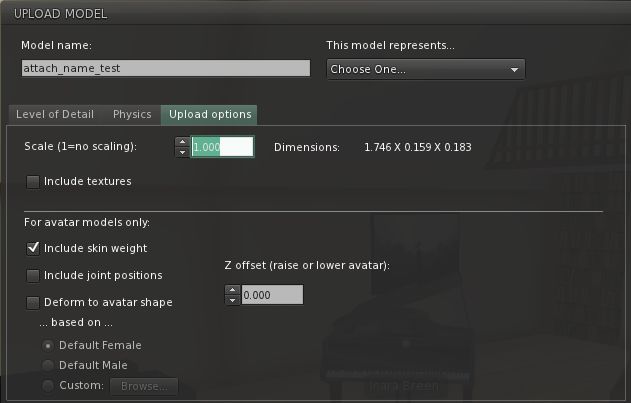Enable Deform to avatar shape
This screenshot has height=403, width=631.
click(x=34, y=302)
